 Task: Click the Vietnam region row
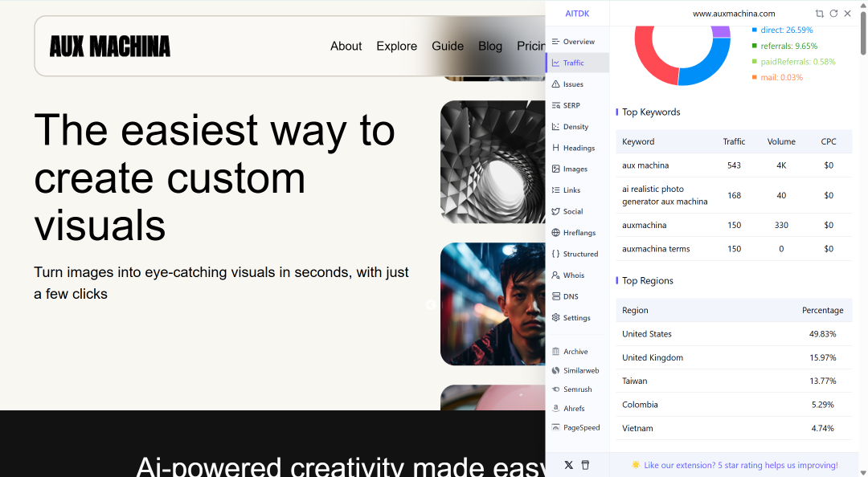point(734,428)
